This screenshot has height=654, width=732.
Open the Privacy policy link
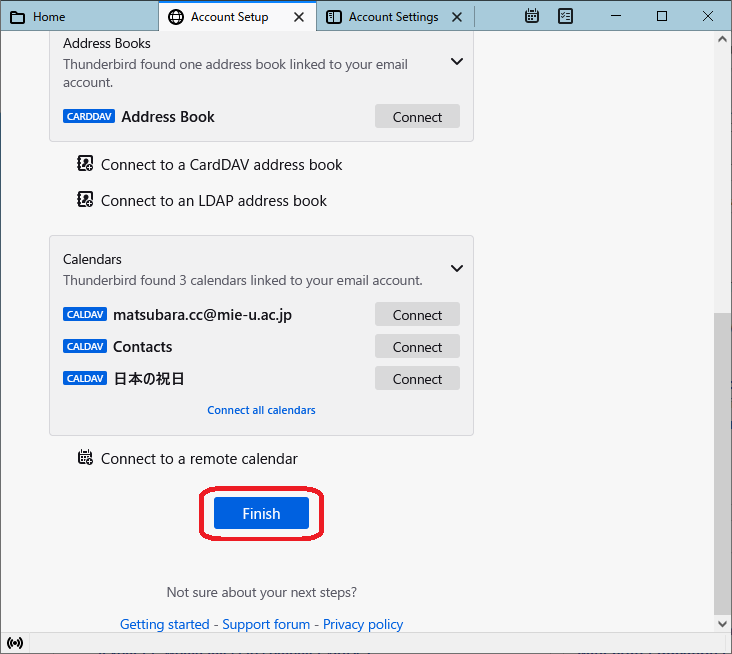pyautogui.click(x=363, y=624)
